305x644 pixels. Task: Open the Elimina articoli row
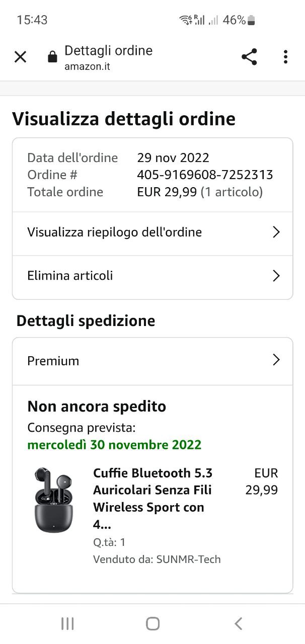tap(152, 276)
